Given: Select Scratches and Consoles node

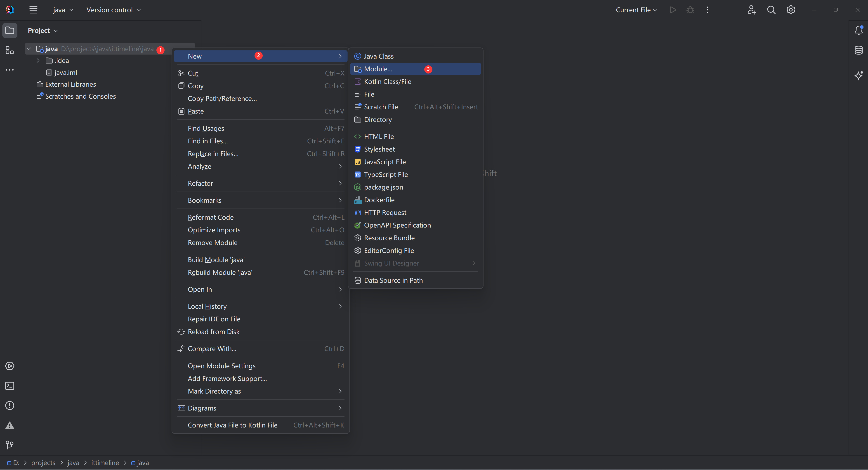Looking at the screenshot, I should (76, 96).
